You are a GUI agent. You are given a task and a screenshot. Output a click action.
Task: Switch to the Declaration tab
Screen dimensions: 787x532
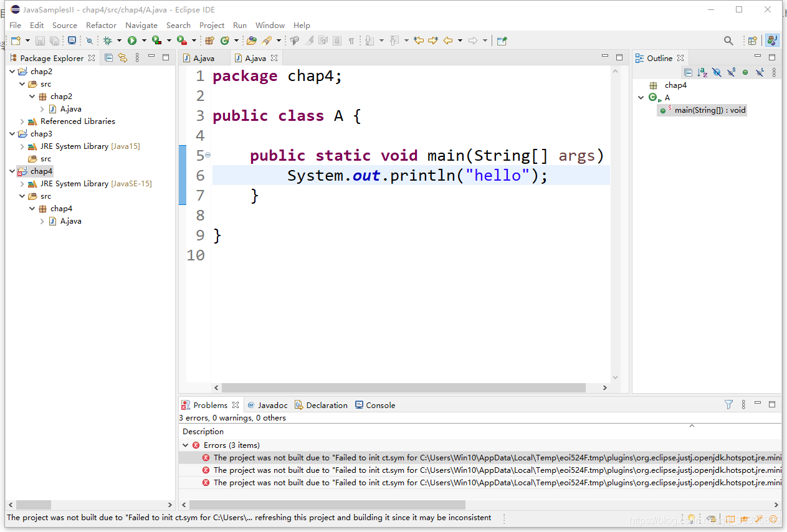click(x=322, y=406)
